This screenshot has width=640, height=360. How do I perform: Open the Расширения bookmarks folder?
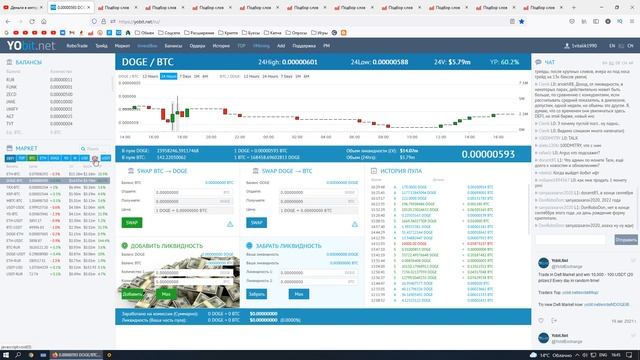click(199, 33)
